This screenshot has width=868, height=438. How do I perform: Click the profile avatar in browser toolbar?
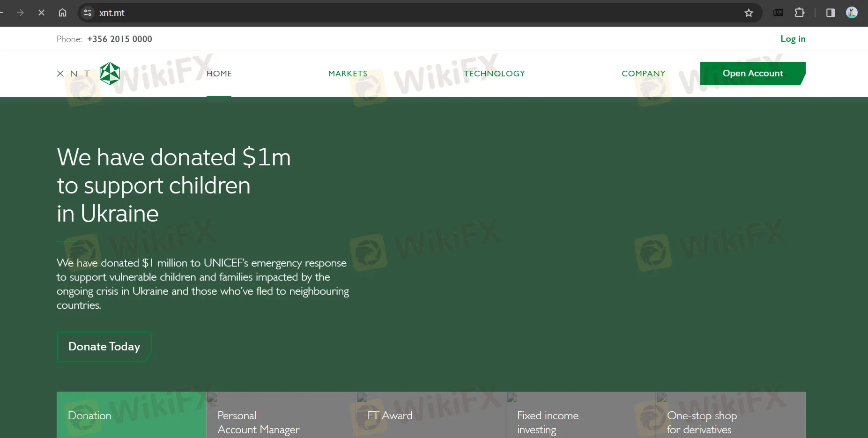click(x=852, y=13)
